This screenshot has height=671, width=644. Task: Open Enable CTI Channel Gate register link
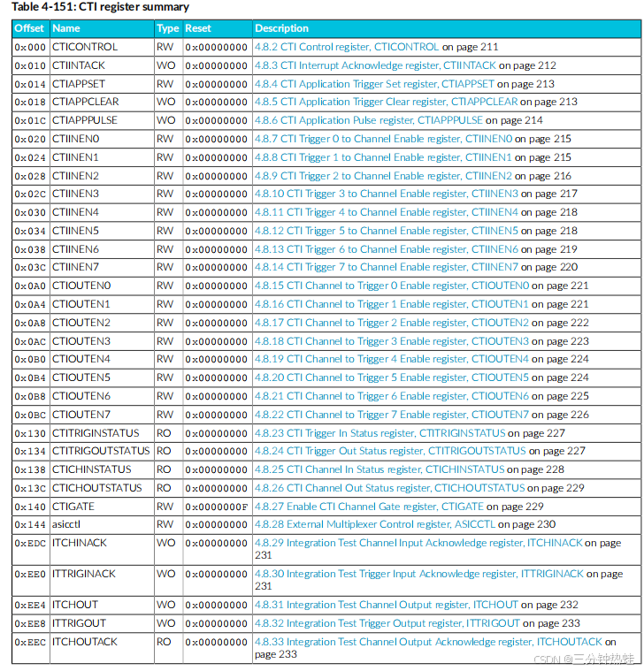[369, 507]
